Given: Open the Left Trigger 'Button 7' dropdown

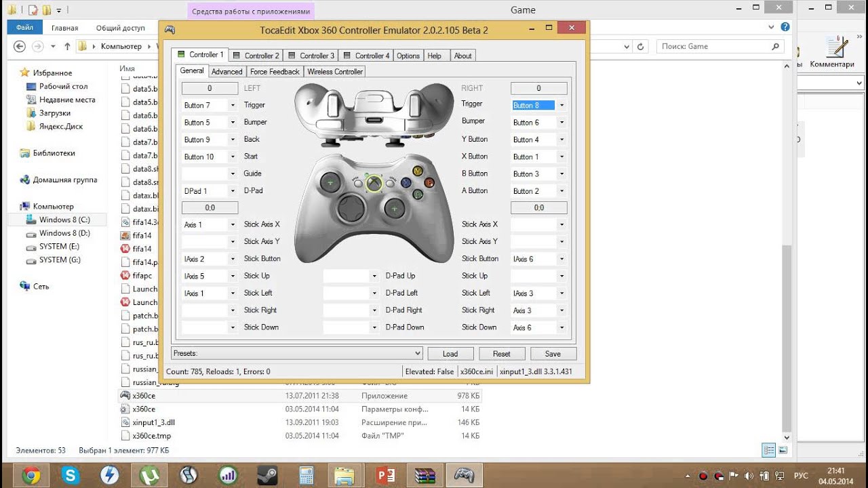Looking at the screenshot, I should pos(233,105).
